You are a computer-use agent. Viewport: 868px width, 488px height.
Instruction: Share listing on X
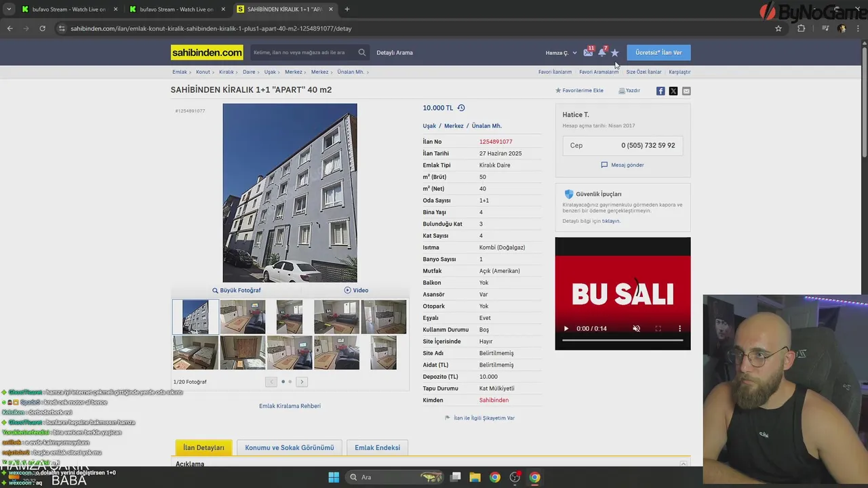click(x=673, y=91)
